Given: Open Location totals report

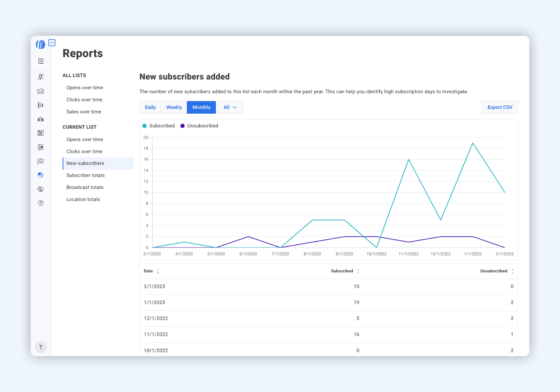Looking at the screenshot, I should click(x=83, y=199).
